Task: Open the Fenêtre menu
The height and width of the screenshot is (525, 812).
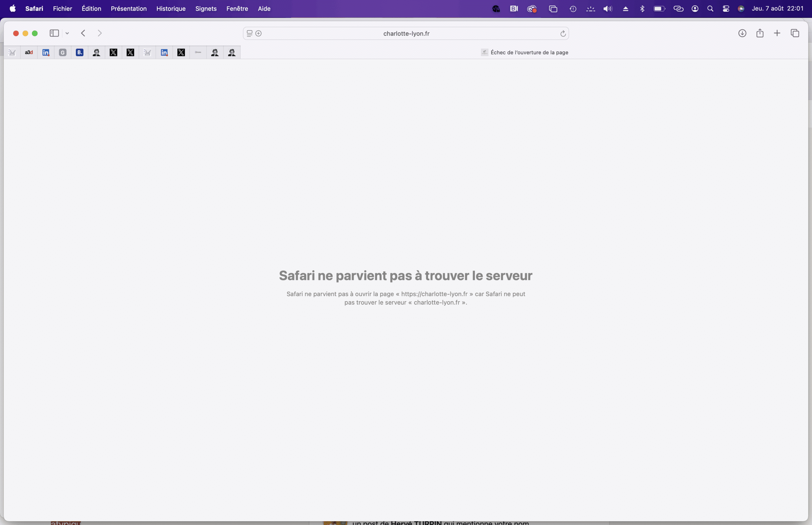Action: pos(237,9)
